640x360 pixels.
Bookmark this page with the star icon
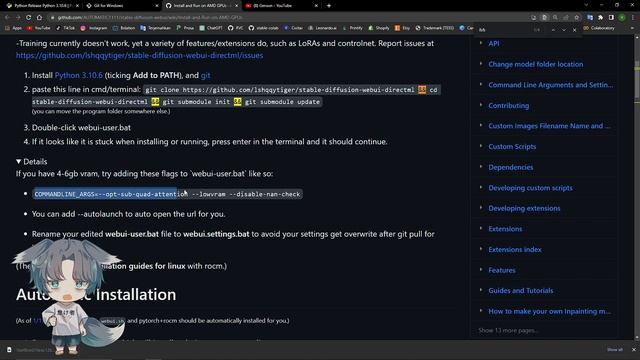(x=577, y=17)
